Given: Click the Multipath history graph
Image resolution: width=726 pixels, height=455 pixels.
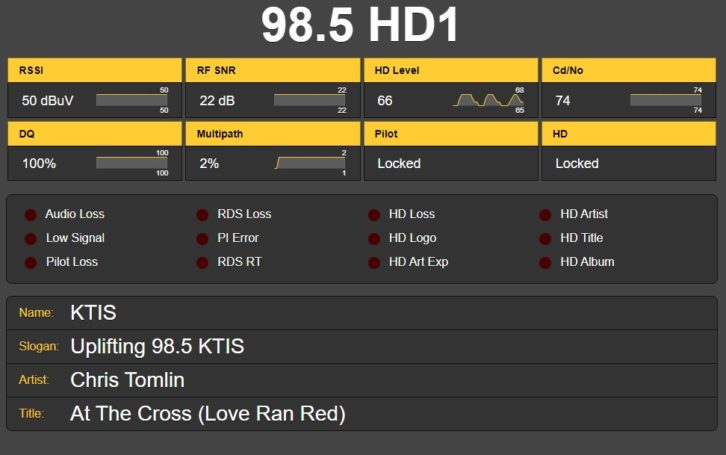Looking at the screenshot, I should pyautogui.click(x=310, y=162).
